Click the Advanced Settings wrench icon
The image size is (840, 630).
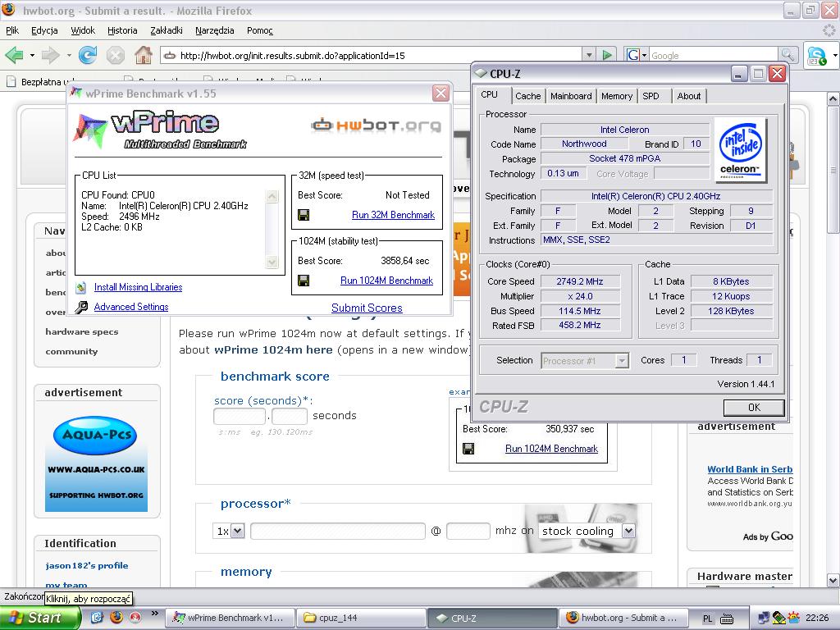coord(81,307)
